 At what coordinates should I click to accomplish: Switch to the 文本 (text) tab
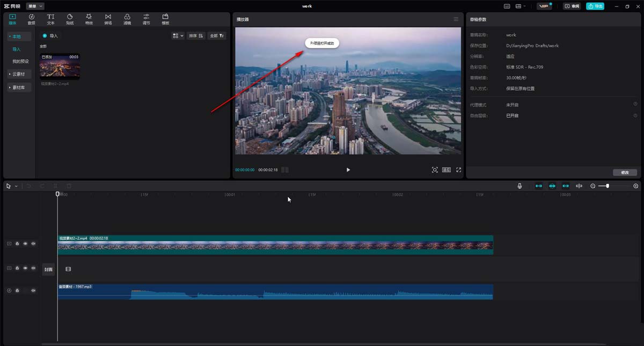pyautogui.click(x=50, y=19)
